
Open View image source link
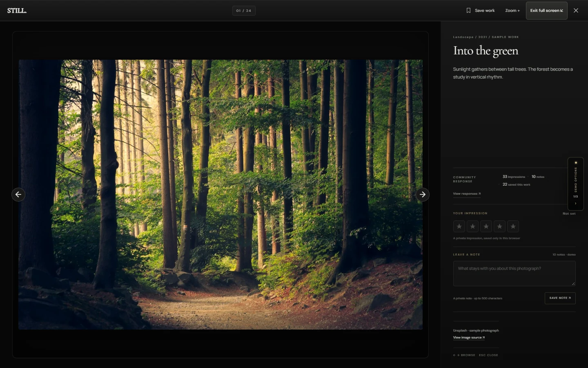click(469, 338)
